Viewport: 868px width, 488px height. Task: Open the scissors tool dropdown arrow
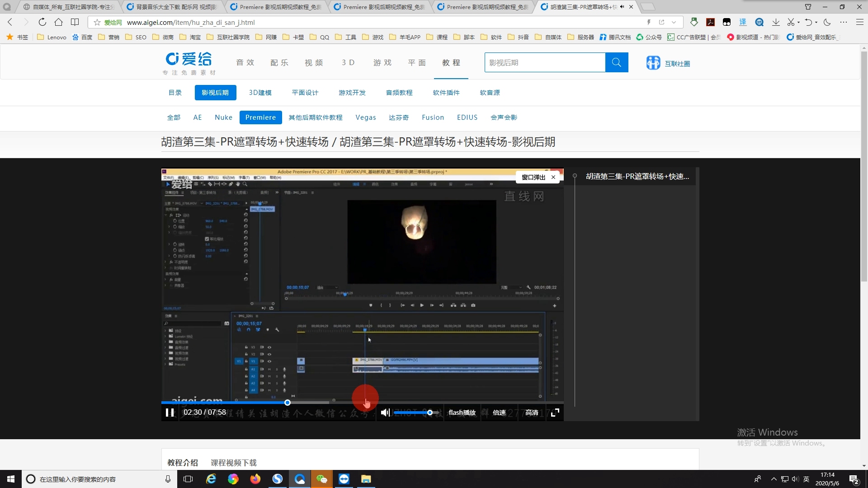[799, 23]
